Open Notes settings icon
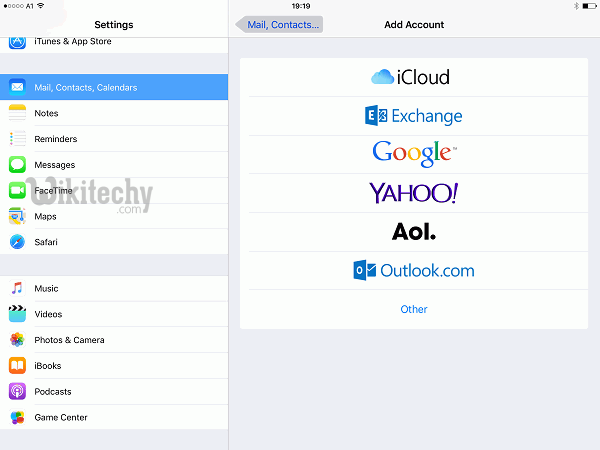This screenshot has height=450, width=600. [17, 113]
